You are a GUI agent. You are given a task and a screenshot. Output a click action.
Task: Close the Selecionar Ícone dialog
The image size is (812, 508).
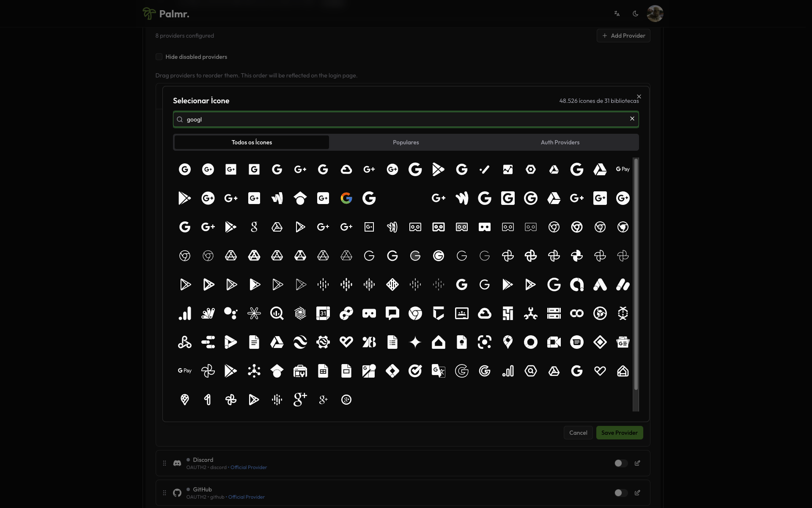[x=639, y=97]
